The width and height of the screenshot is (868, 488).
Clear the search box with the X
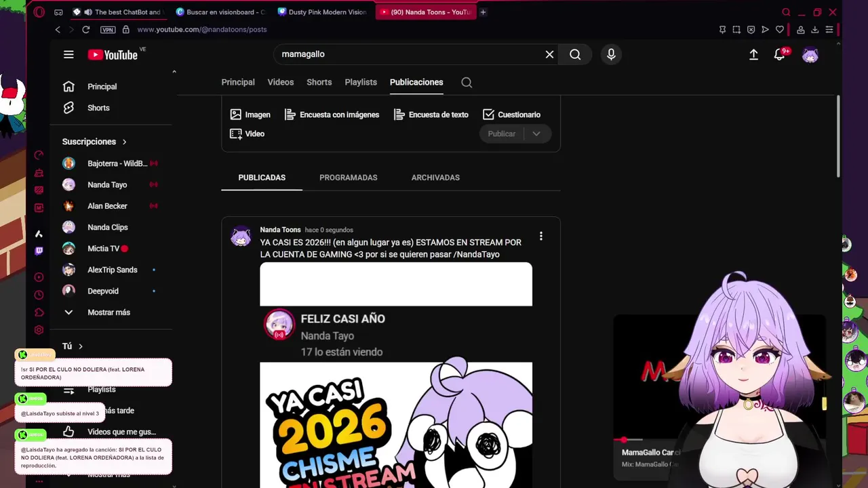click(549, 54)
